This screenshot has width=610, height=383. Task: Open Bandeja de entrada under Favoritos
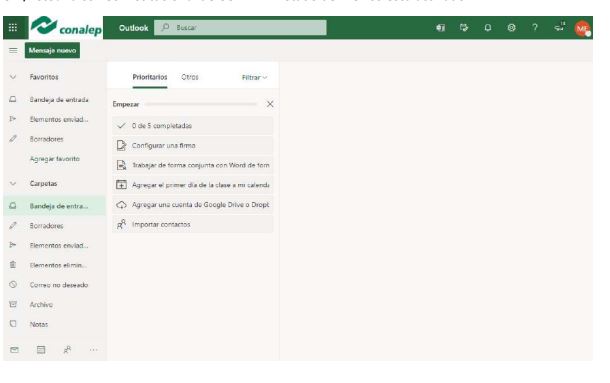coord(54,100)
